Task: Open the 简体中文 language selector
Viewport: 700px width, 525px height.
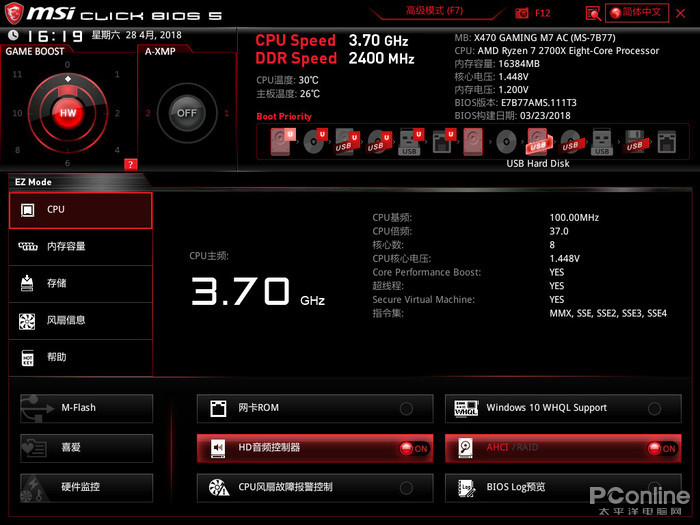Action: 637,12
